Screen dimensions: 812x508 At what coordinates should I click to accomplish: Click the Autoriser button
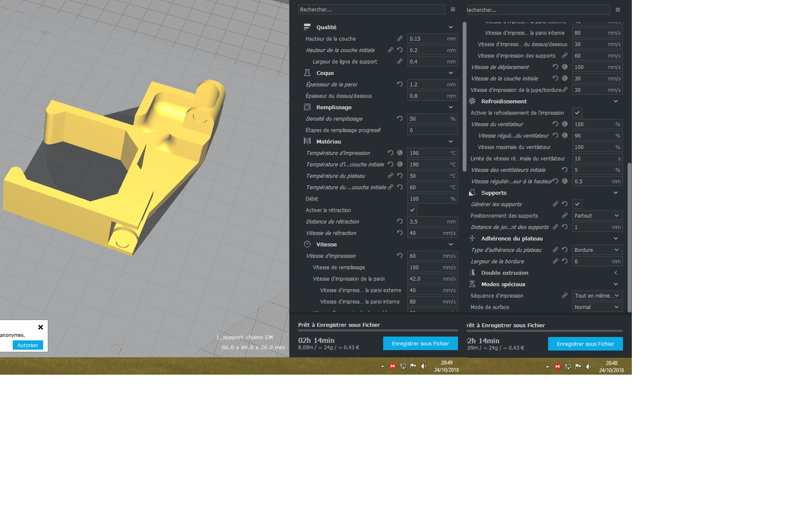28,345
